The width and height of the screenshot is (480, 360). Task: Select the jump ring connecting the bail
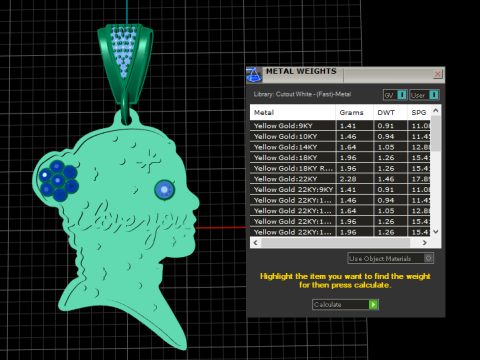[x=126, y=108]
